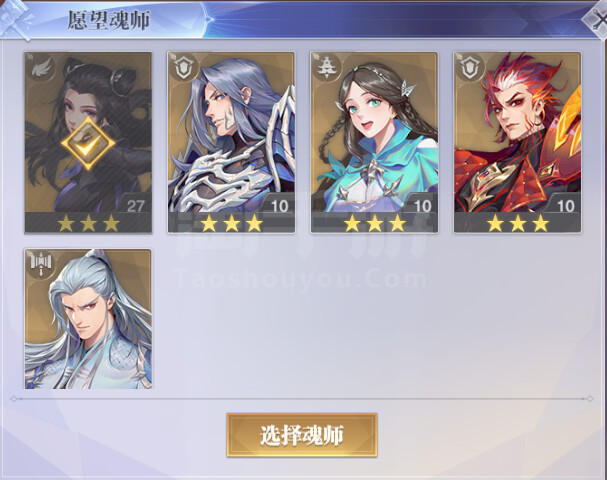Screen dimensions: 607x480
Task: Click the three-star rating under the red-haired card
Action: pos(518,223)
